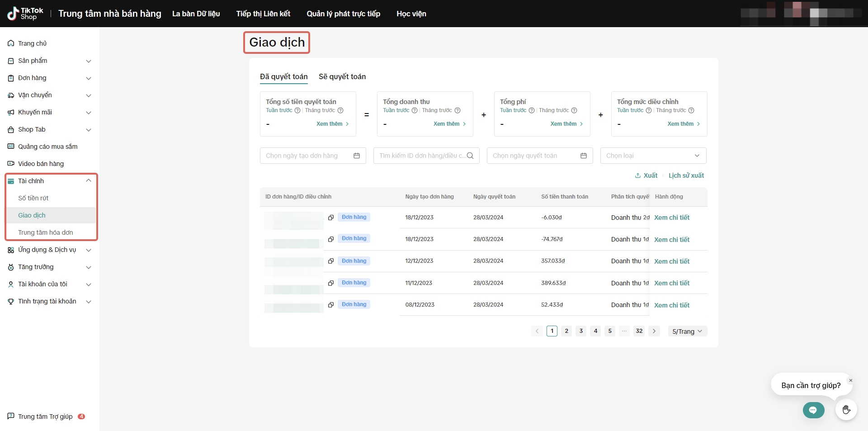Screen dimensions: 868x431
Task: Open Xem chi tiết for first transaction
Action: tap(672, 218)
